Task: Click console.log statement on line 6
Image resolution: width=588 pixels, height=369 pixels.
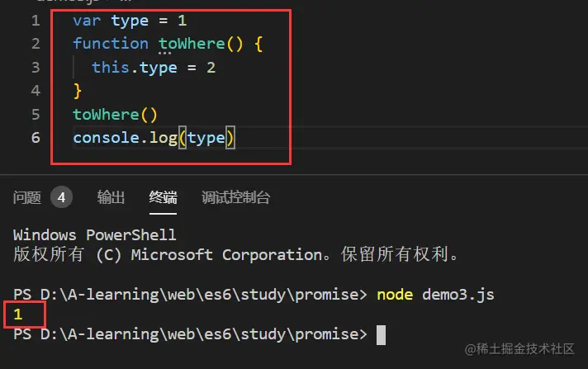Action: coord(154,138)
